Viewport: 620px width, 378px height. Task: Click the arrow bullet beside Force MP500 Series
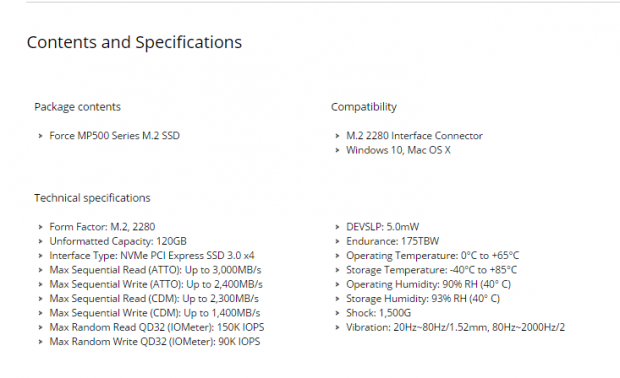click(40, 136)
